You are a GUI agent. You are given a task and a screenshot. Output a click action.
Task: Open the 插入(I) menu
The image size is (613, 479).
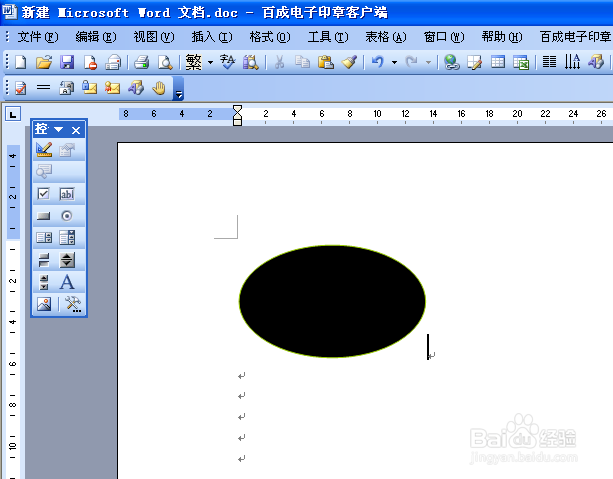pyautogui.click(x=212, y=37)
